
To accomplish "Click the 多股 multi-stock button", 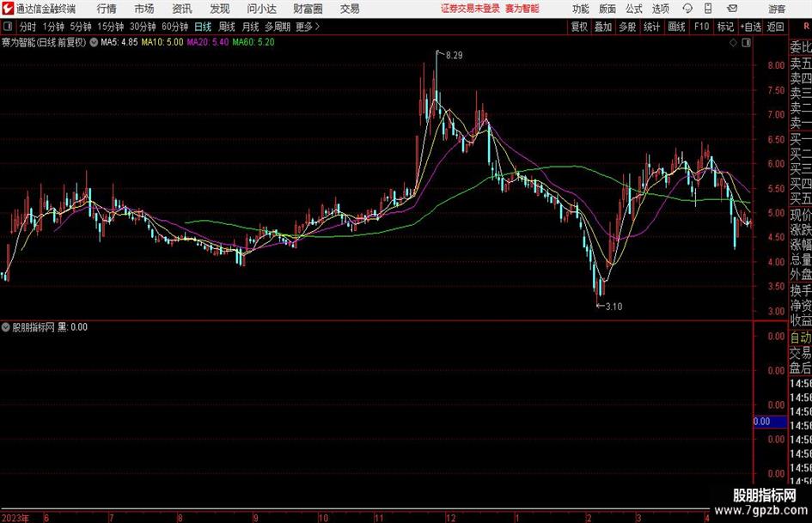I will [x=627, y=27].
